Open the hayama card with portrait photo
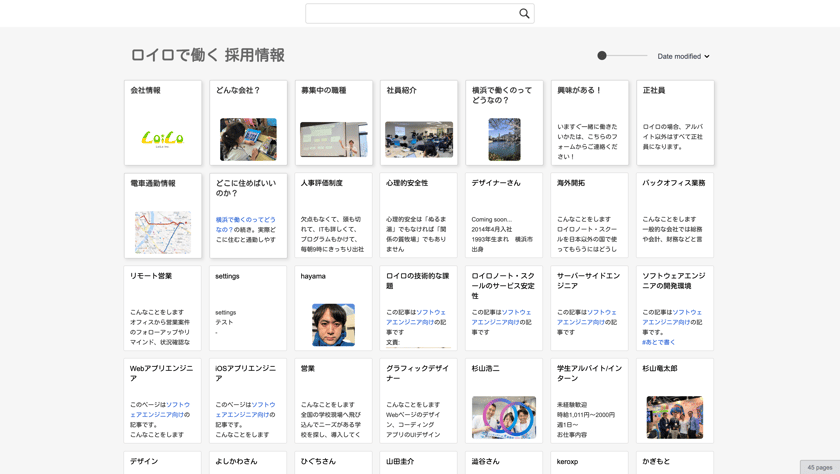The width and height of the screenshot is (840, 474). 334,308
